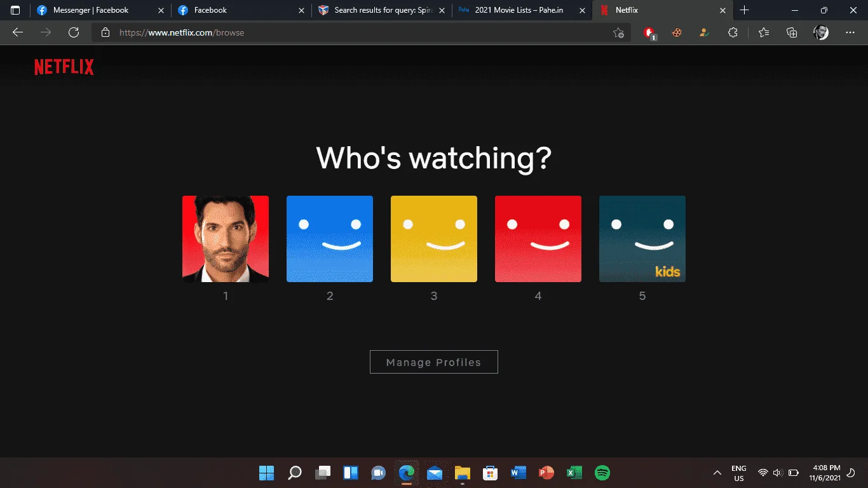Click the Manage Profiles button

434,362
